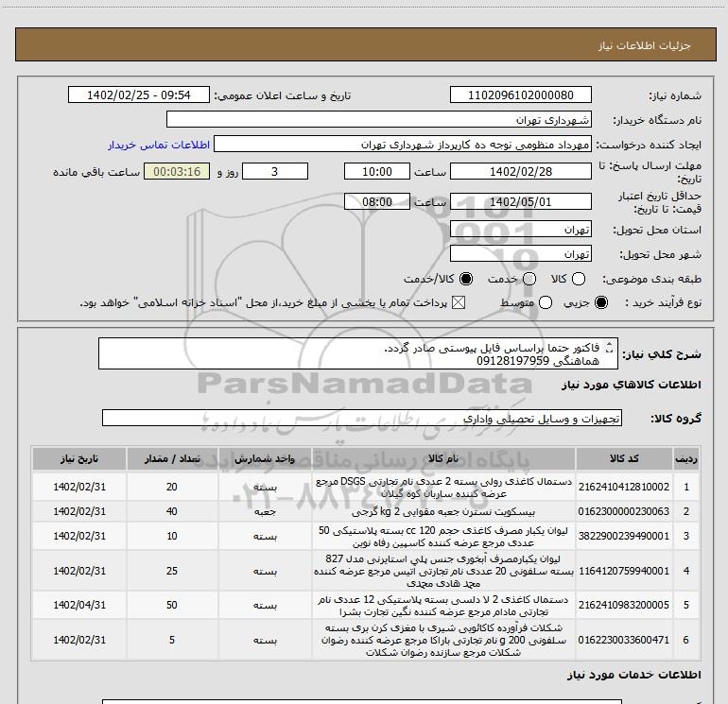
Task: Click the response deadline date 1402/02/28
Action: [x=520, y=171]
